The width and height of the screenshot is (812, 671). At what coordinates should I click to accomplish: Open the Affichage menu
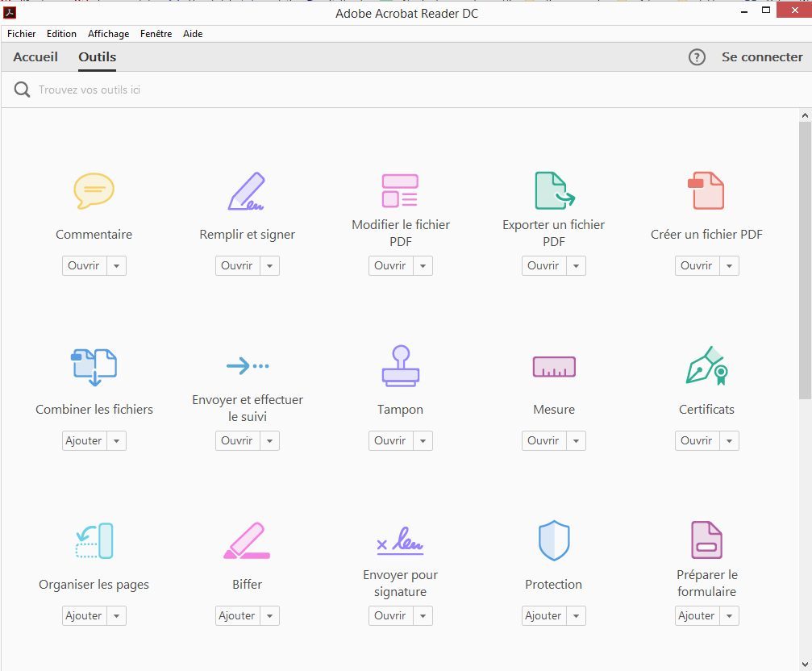point(108,34)
